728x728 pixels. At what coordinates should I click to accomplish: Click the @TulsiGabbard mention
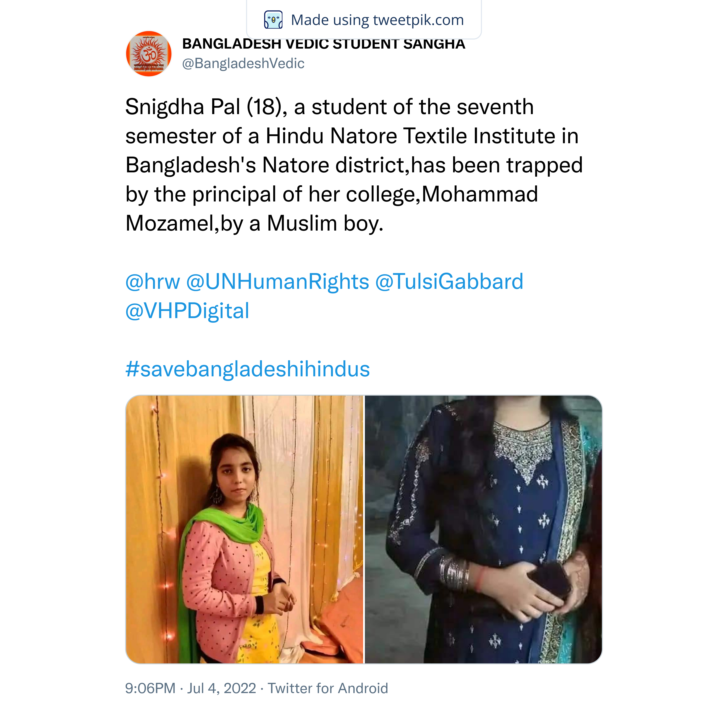coord(450,282)
